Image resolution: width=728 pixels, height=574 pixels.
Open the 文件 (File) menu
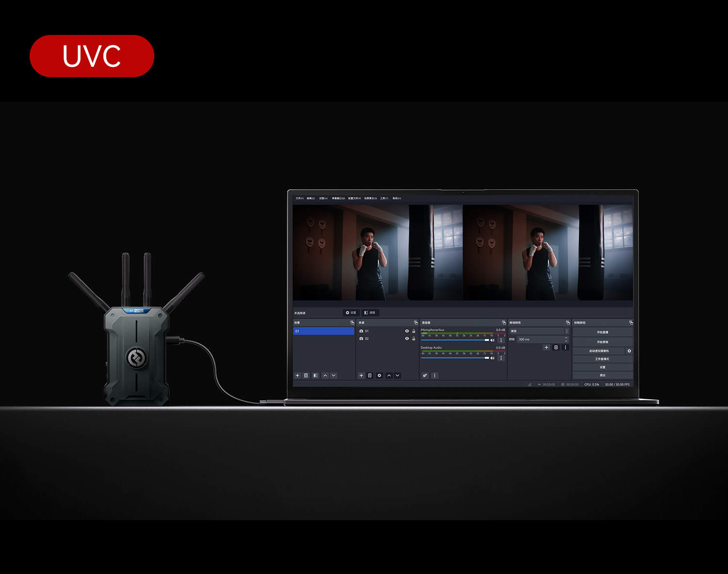[299, 198]
